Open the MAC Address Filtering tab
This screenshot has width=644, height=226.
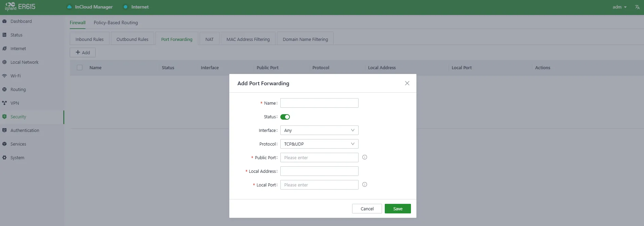[x=248, y=39]
